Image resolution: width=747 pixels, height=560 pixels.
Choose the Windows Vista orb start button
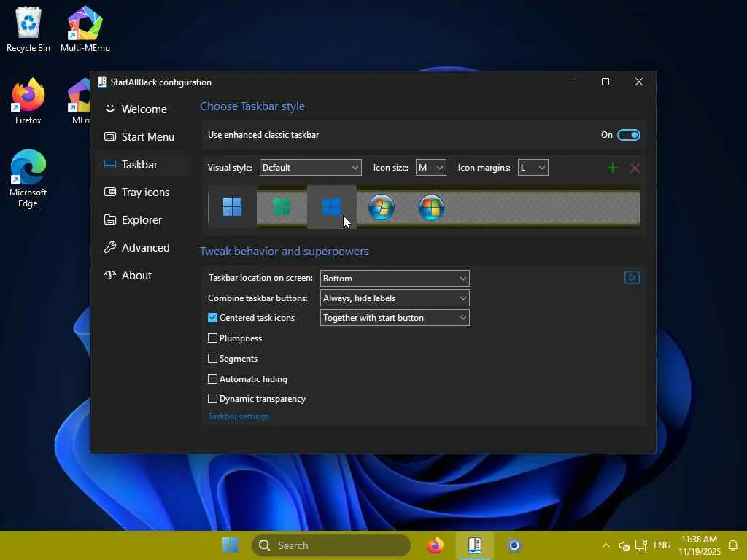(431, 207)
